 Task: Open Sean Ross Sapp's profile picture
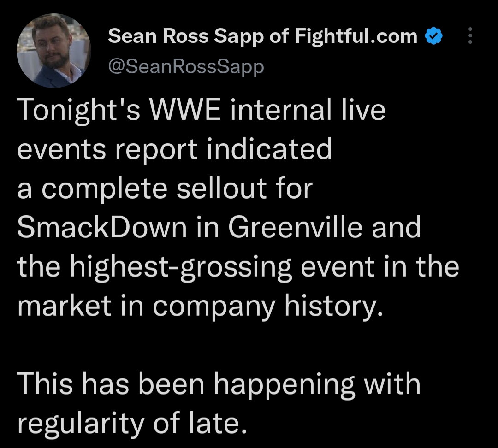click(53, 51)
